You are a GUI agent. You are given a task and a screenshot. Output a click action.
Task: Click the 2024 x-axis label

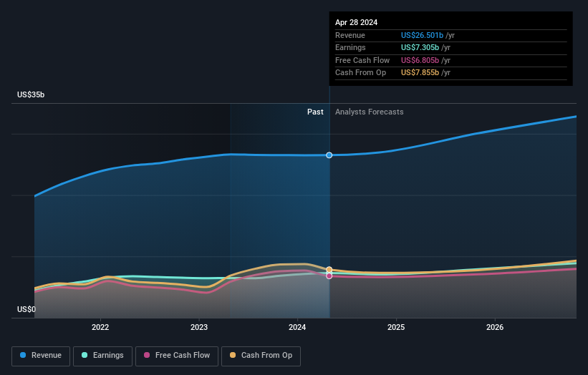(297, 328)
